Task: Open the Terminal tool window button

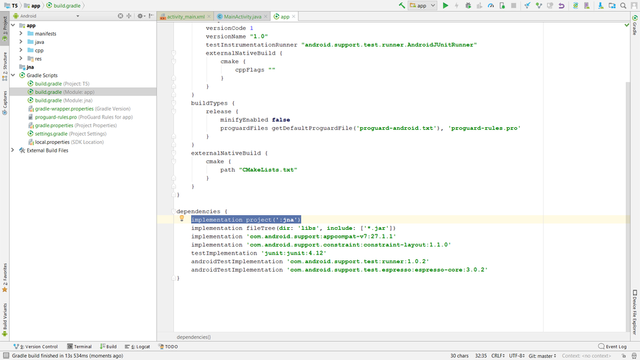Action: 80,347
